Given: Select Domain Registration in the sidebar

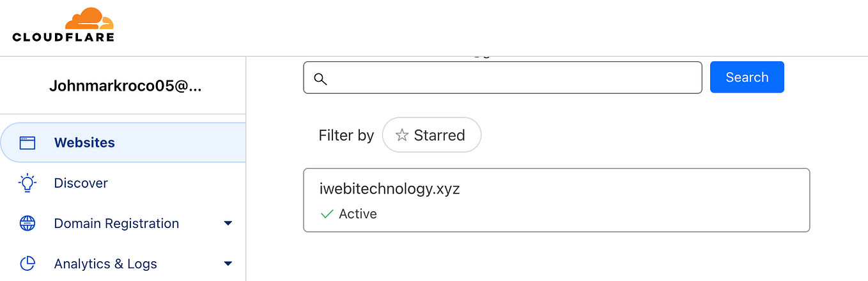Looking at the screenshot, I should (x=116, y=224).
